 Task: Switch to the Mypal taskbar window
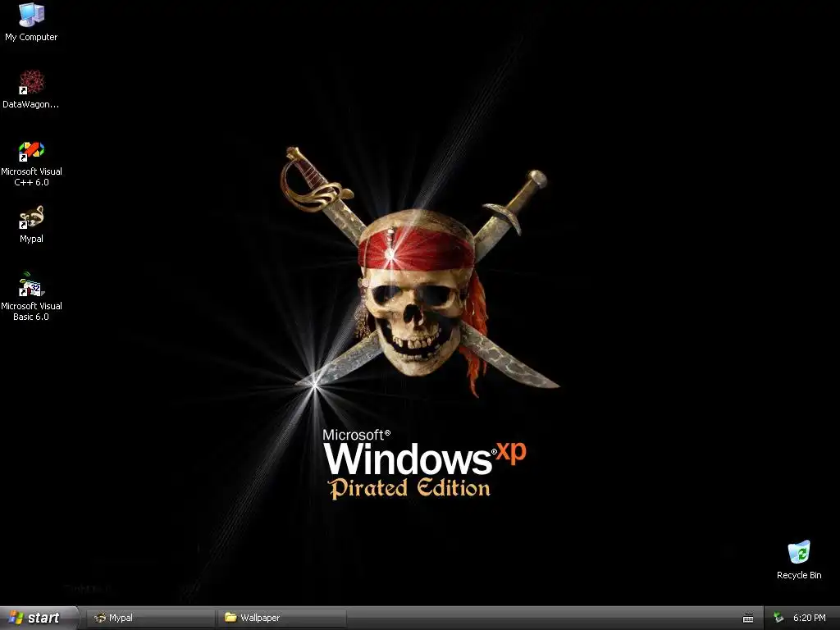pos(151,618)
